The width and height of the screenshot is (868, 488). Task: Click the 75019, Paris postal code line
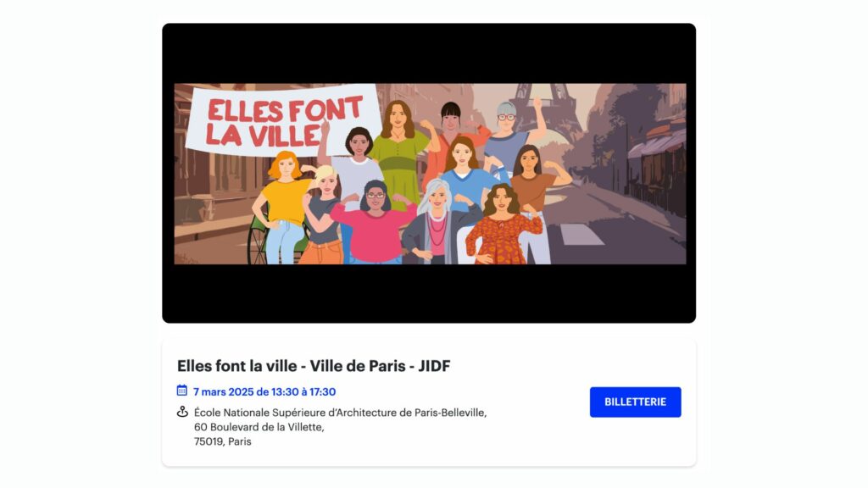(223, 441)
